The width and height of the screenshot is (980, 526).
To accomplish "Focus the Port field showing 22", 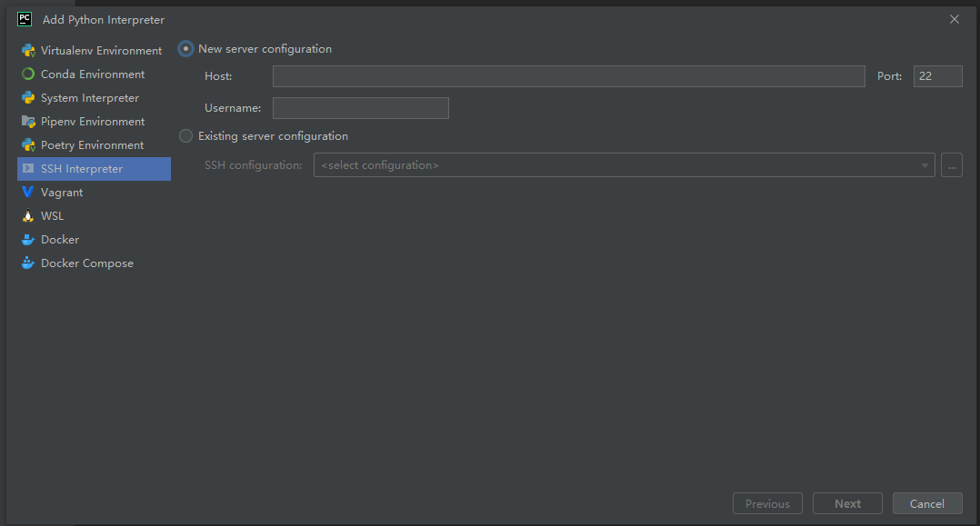I will coord(937,76).
